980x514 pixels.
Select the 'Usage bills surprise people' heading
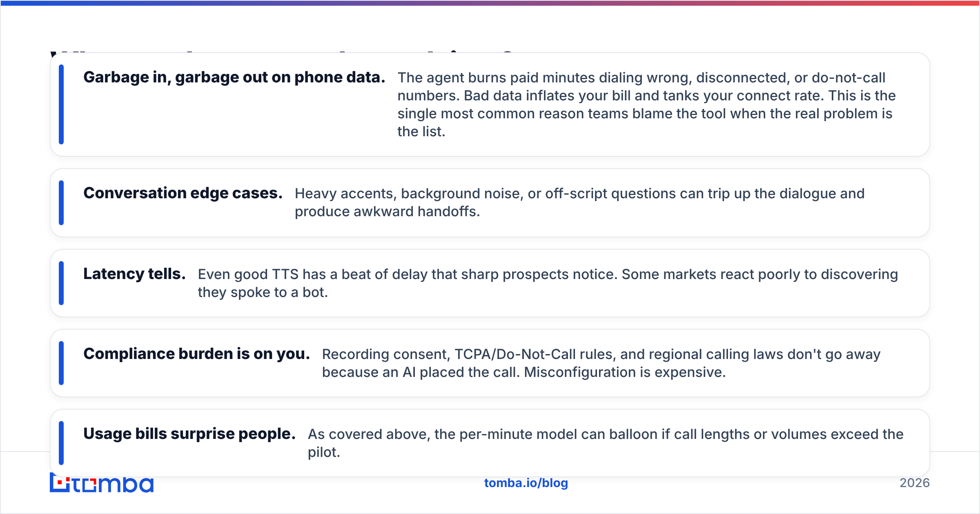(x=189, y=434)
